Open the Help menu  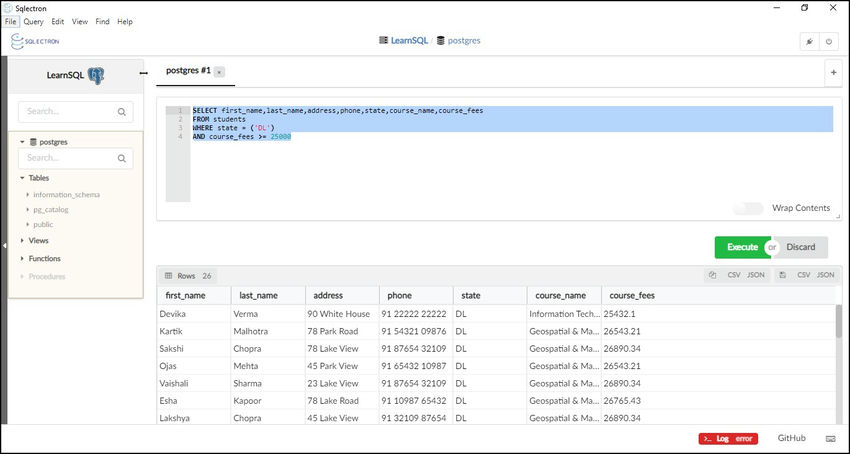point(125,22)
